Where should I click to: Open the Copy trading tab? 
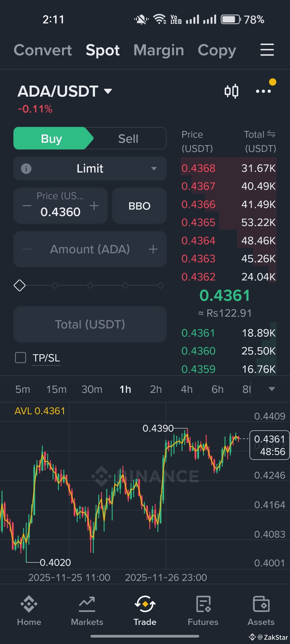(x=217, y=50)
